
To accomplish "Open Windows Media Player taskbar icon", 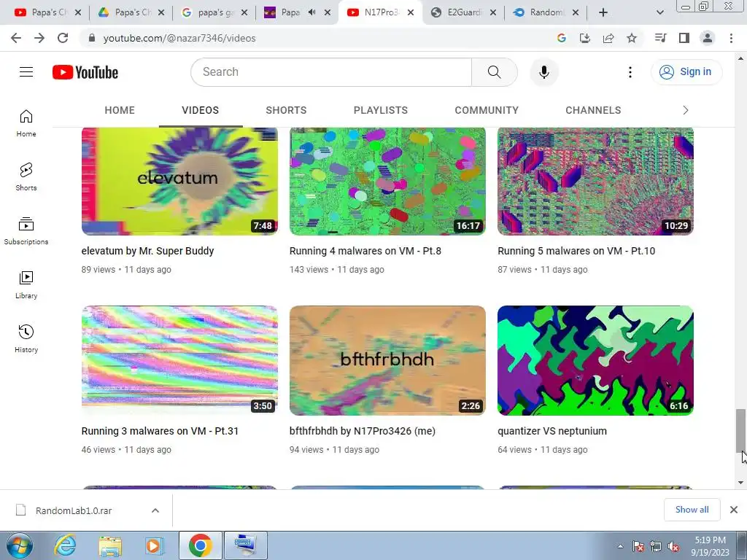I will coord(155,545).
